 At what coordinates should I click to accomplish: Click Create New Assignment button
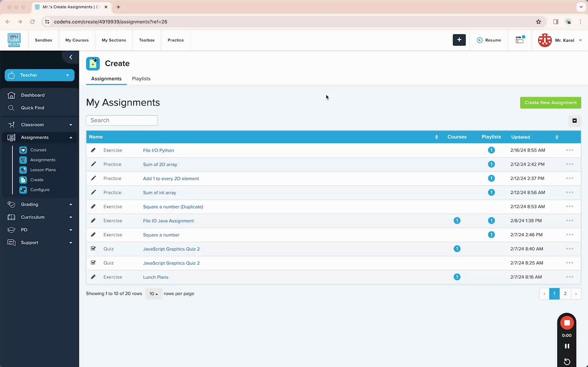550,102
